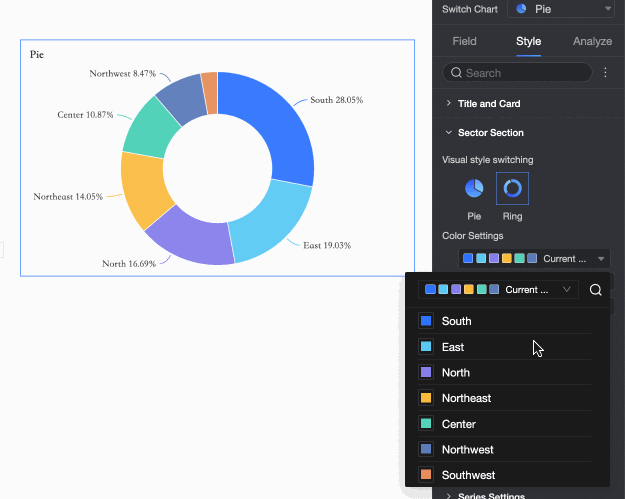Switch to the Analyze tab
625x499 pixels.
point(592,41)
